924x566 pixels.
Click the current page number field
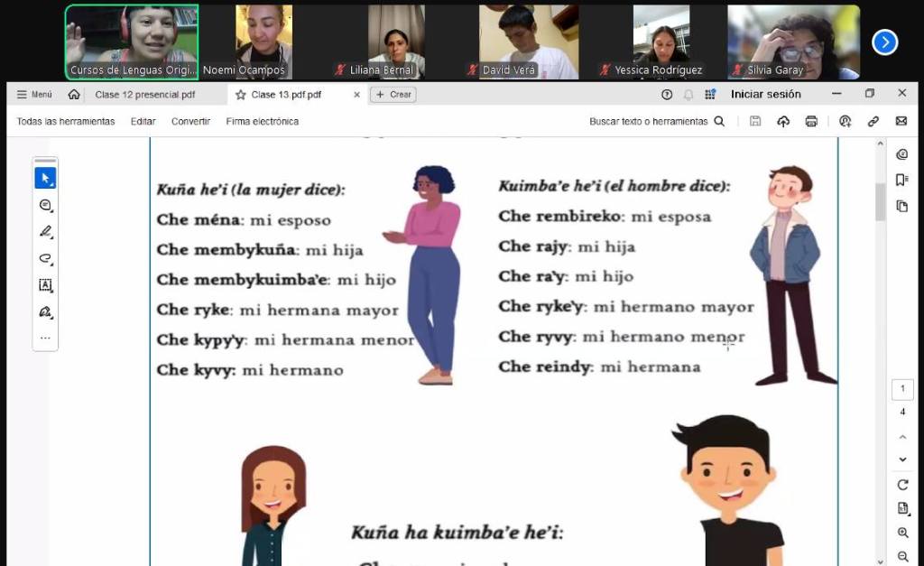coord(902,389)
